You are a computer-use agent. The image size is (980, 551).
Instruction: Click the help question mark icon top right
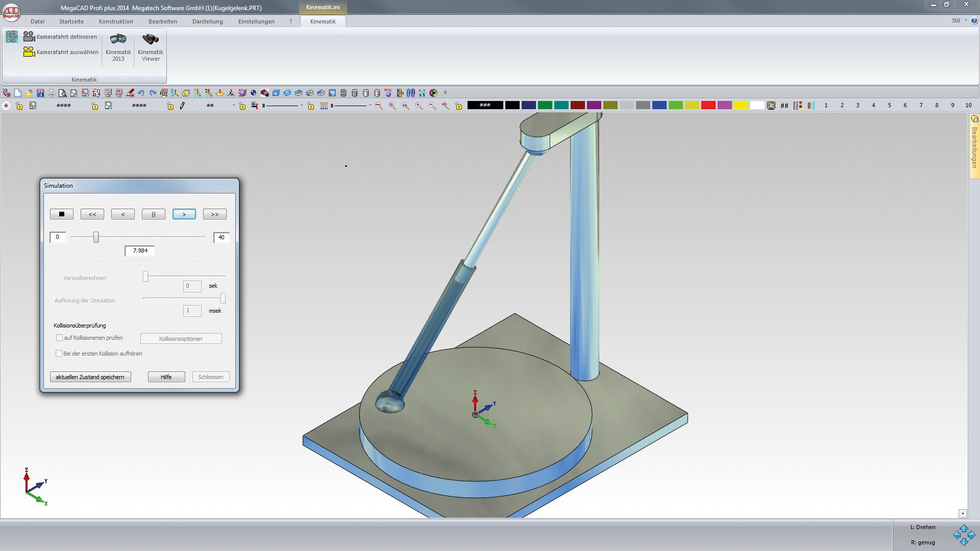[974, 21]
